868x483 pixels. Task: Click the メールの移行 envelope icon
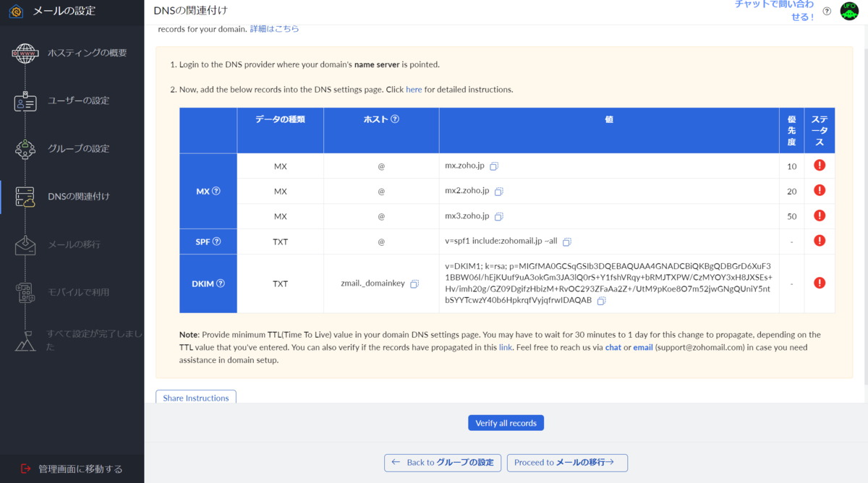point(25,244)
